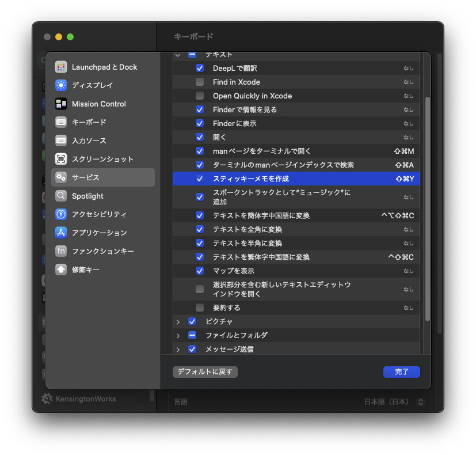Image resolution: width=476 pixels, height=455 pixels.
Task: Select 入力ソース in sidebar
Action: tap(103, 141)
